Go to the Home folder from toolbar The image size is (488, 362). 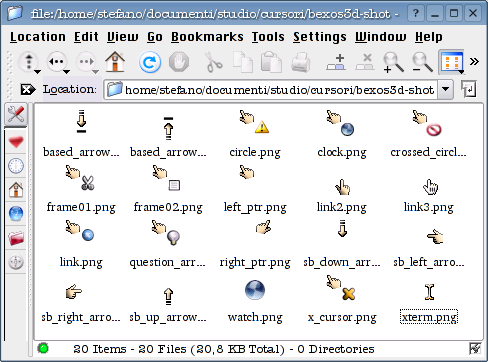pos(115,62)
